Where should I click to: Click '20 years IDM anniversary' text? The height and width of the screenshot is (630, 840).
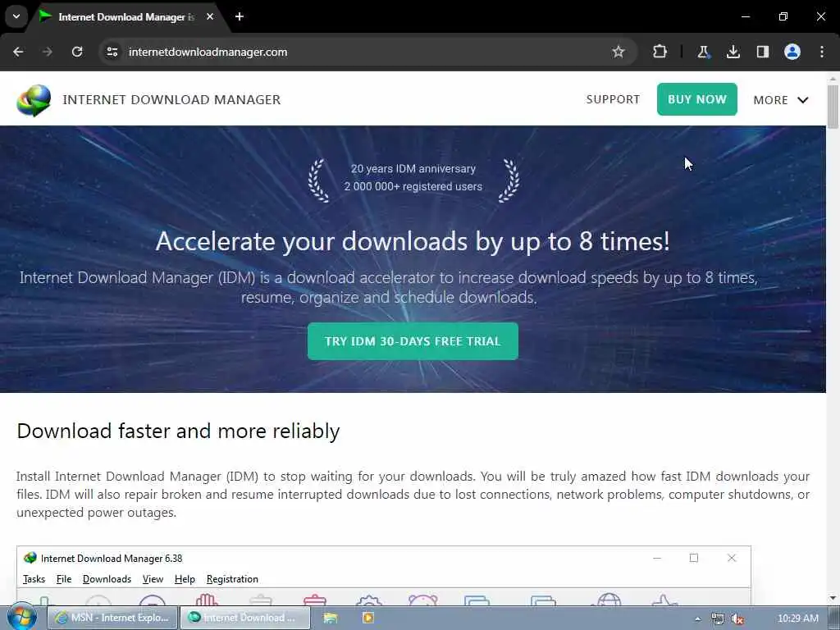[413, 169]
